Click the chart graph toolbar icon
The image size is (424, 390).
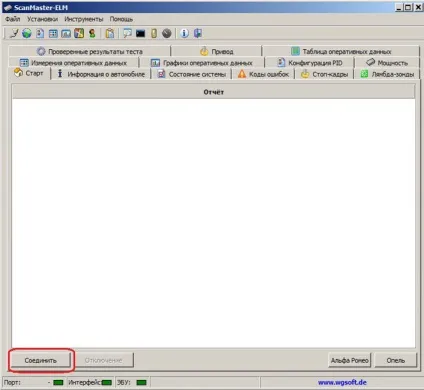pyautogui.click(x=66, y=33)
